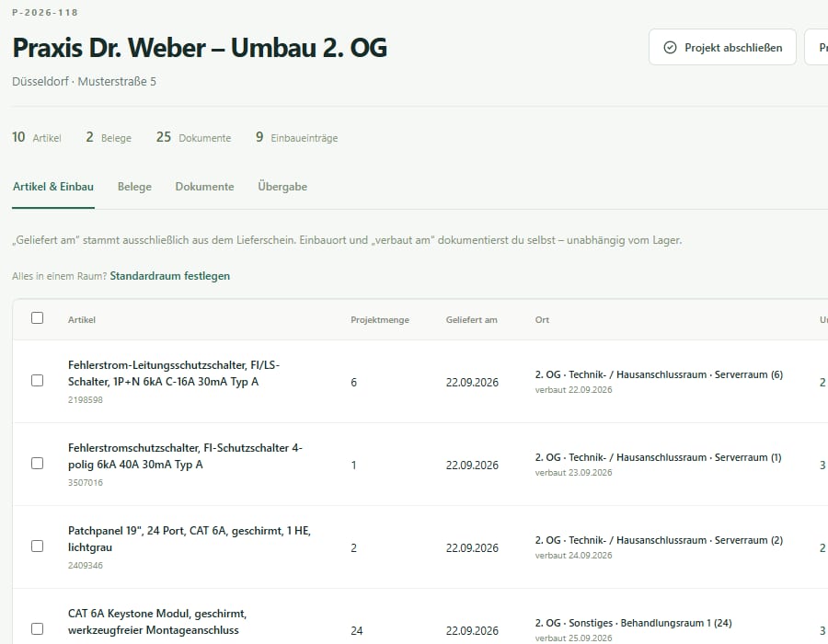Click the Praxis Dr. Weber project title
Viewport: 828px width, 644px height.
pos(200,48)
